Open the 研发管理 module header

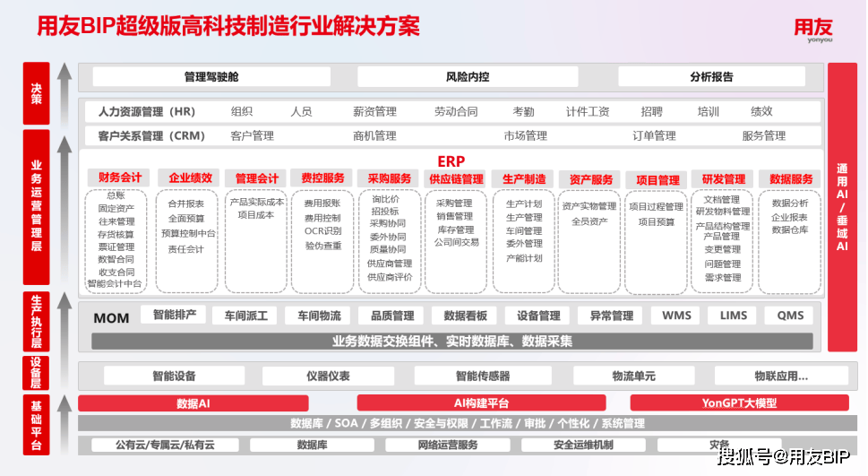click(724, 179)
